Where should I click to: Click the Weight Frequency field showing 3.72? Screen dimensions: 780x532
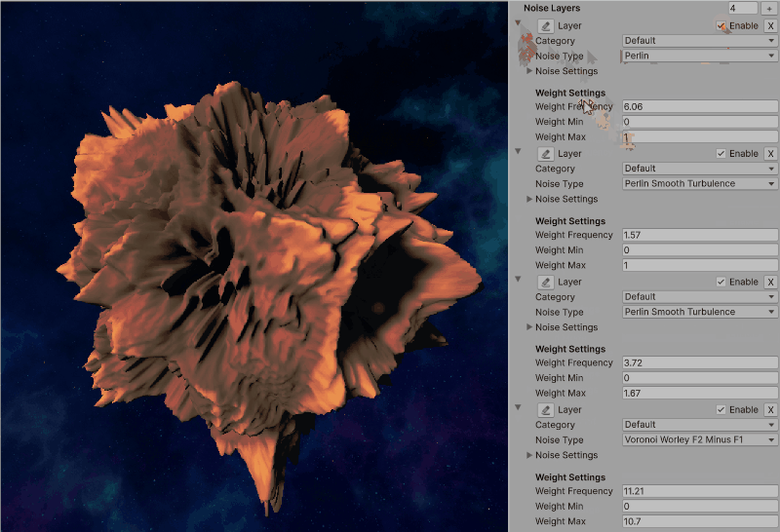pyautogui.click(x=699, y=362)
